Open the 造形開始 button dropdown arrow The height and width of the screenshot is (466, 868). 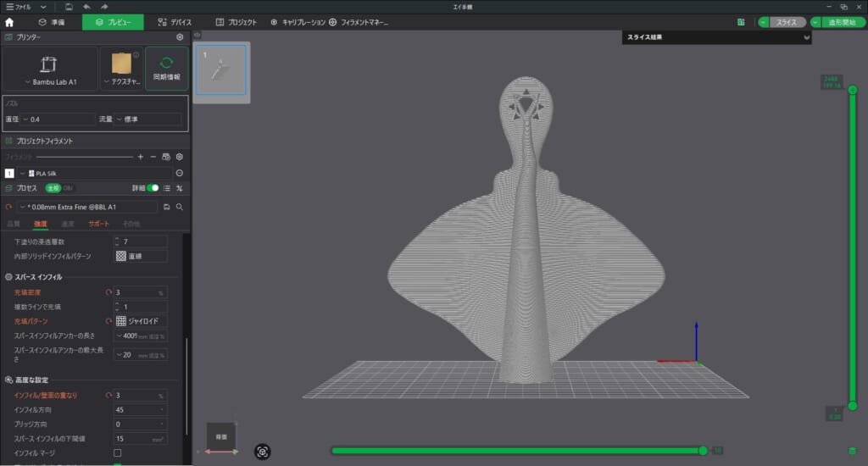[816, 22]
